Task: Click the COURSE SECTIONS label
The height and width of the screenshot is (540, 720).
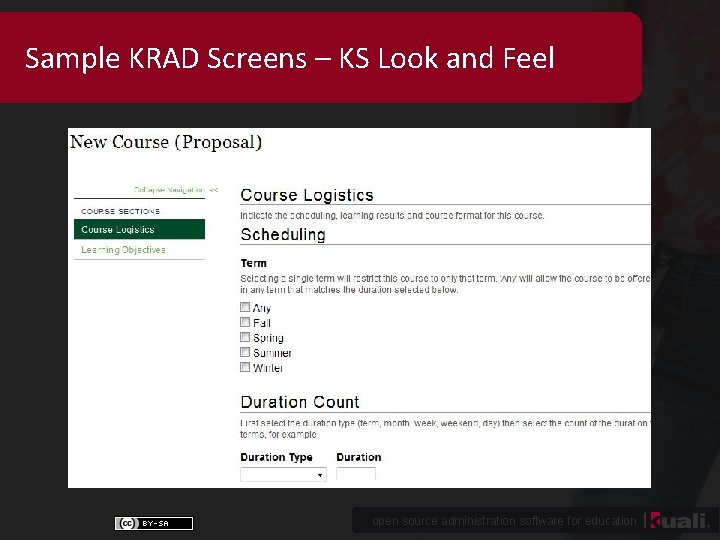Action: coord(120,211)
